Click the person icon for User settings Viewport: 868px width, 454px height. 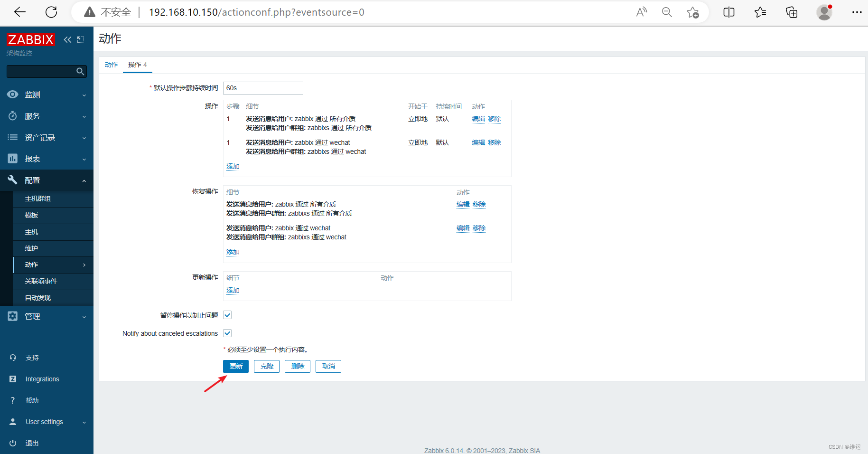(x=13, y=422)
